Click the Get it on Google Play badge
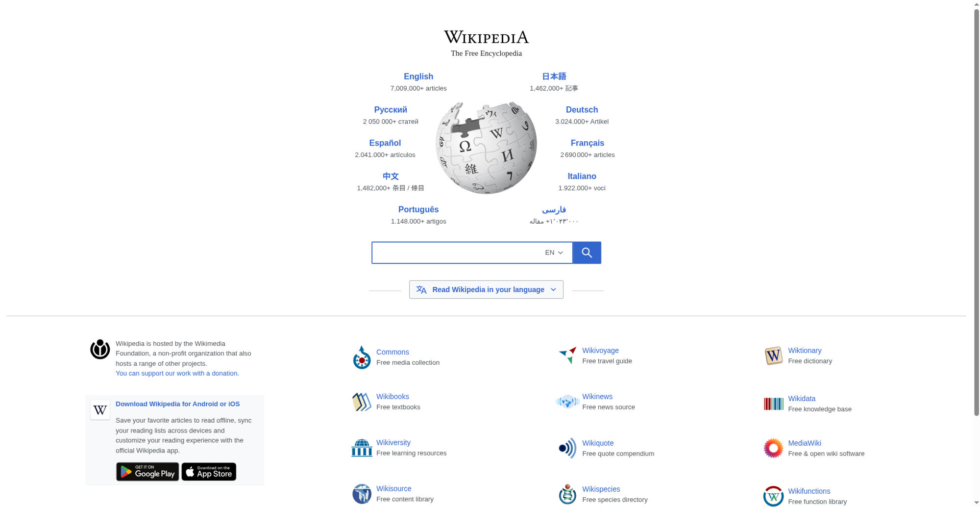Image resolution: width=980 pixels, height=507 pixels. (147, 472)
